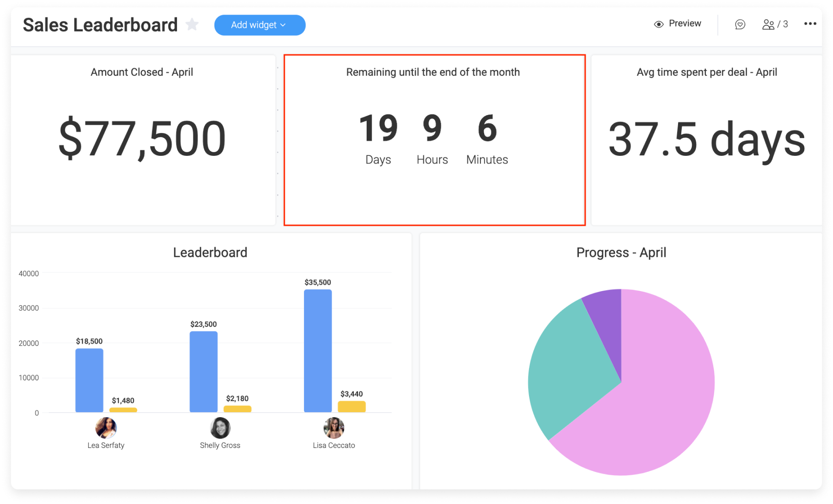
Task: Click Lisa Ceccato's avatar in the Leaderboard
Action: 334,429
